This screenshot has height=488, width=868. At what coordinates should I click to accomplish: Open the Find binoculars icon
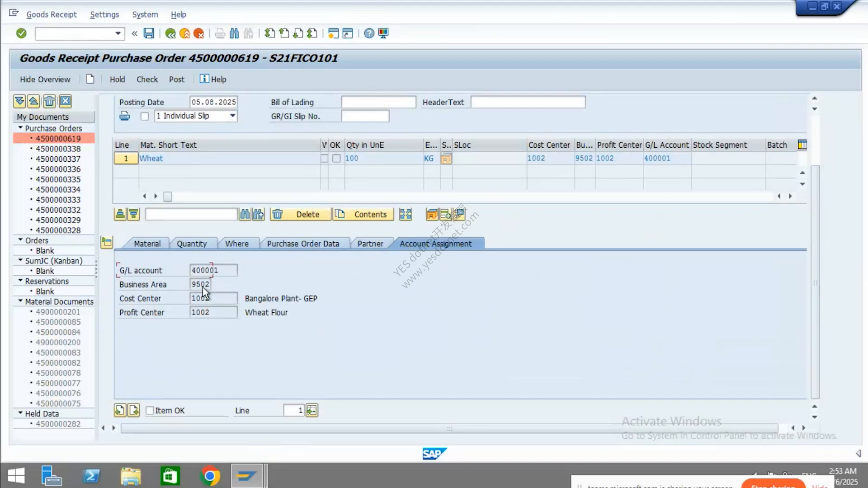point(234,33)
